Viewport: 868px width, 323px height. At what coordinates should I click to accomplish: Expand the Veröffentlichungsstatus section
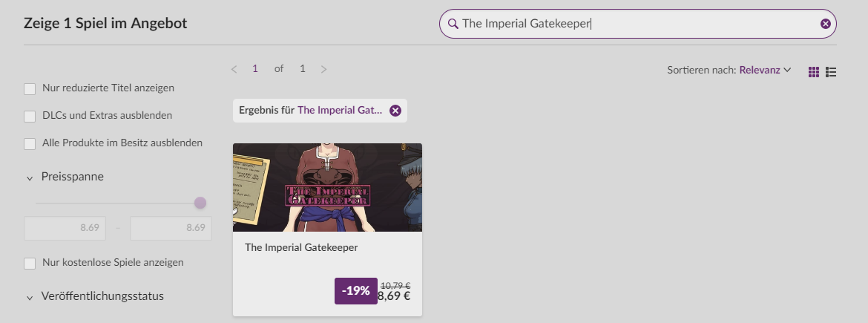coord(30,297)
